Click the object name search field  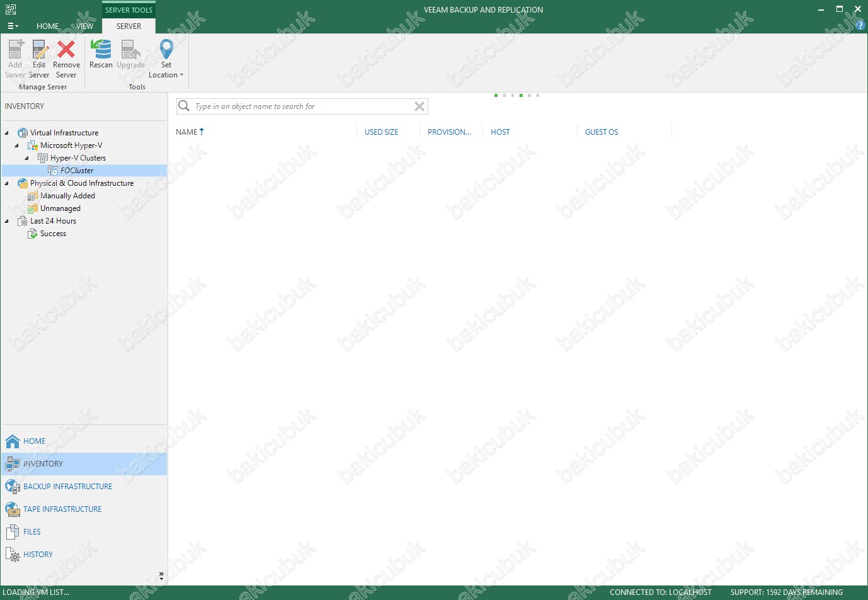302,106
